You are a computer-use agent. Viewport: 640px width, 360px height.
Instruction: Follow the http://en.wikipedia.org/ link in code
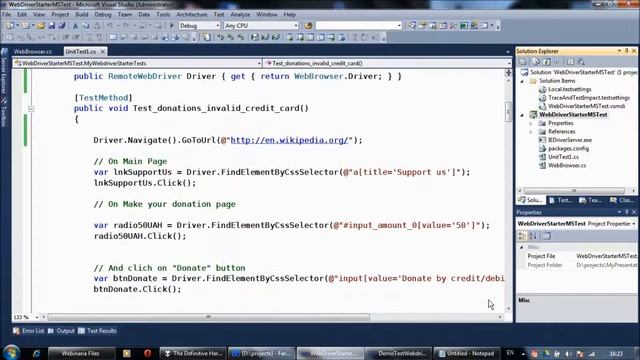pos(289,140)
